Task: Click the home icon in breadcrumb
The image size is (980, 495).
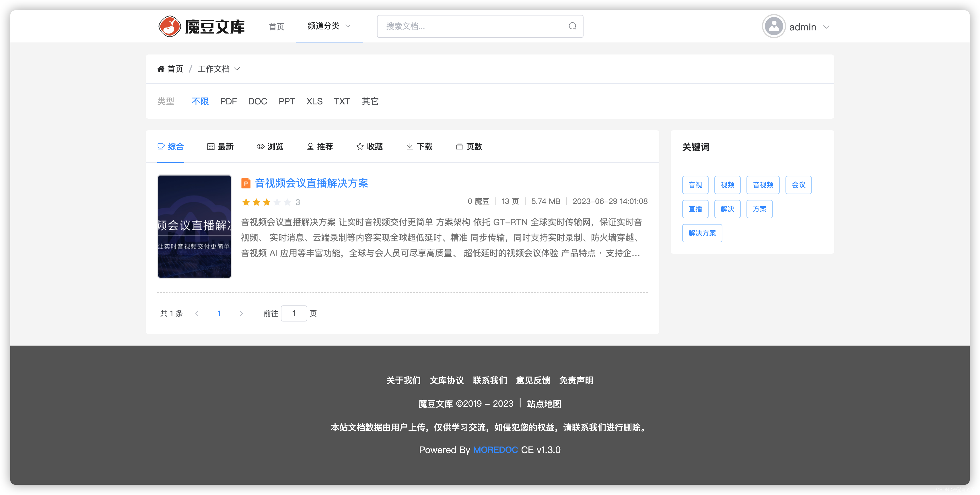Action: click(x=161, y=69)
